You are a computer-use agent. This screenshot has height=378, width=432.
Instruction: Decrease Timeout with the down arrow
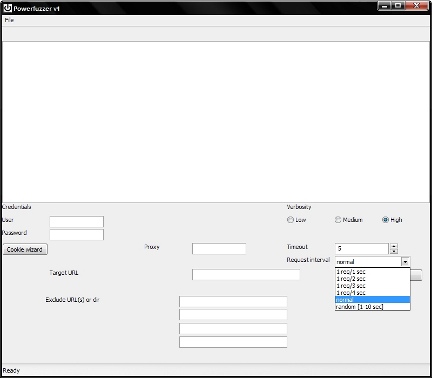coord(394,251)
